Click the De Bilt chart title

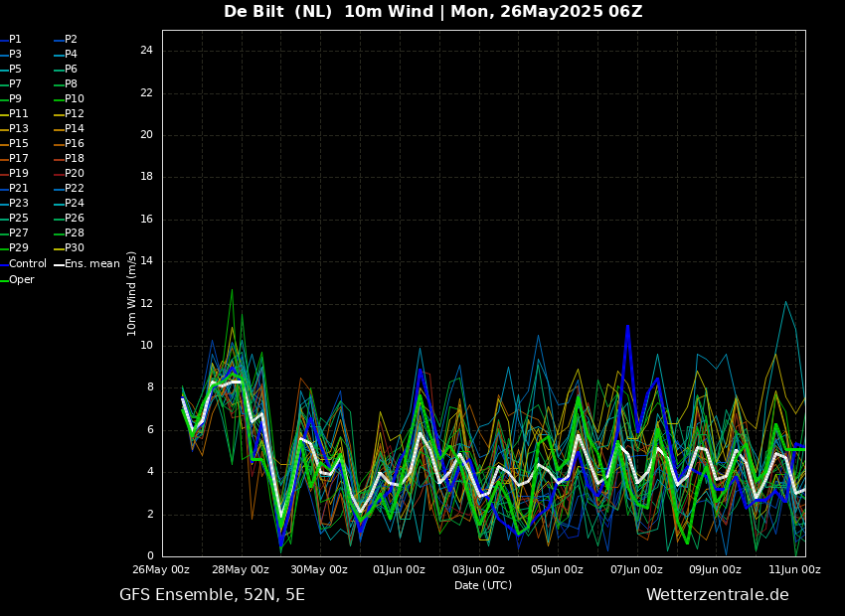tap(432, 12)
